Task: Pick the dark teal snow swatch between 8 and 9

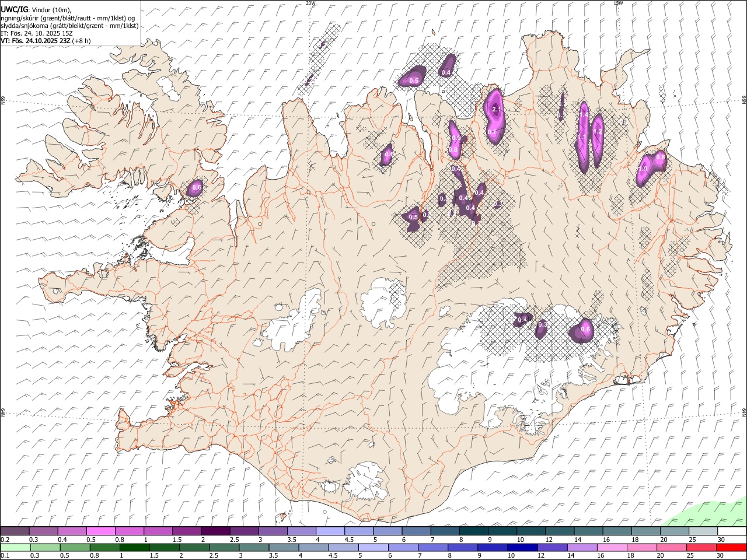Action: coord(473,531)
